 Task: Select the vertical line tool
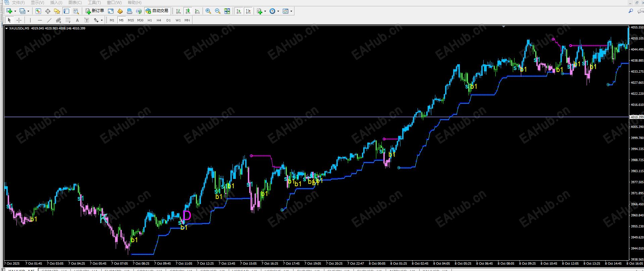(30, 20)
